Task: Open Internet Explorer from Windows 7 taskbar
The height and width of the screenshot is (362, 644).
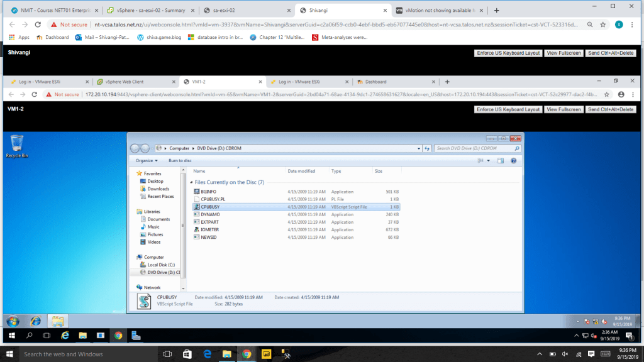Action: point(35,321)
